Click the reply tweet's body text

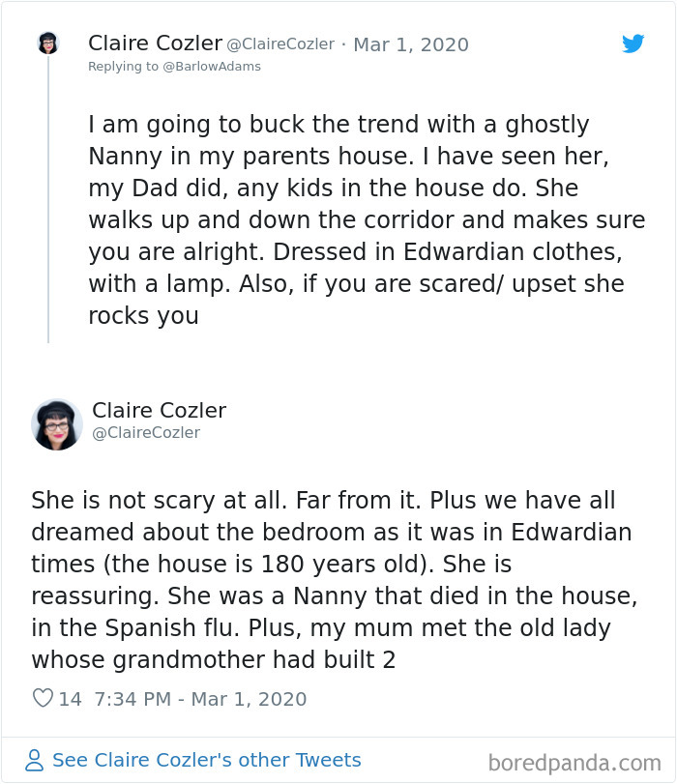point(338,580)
